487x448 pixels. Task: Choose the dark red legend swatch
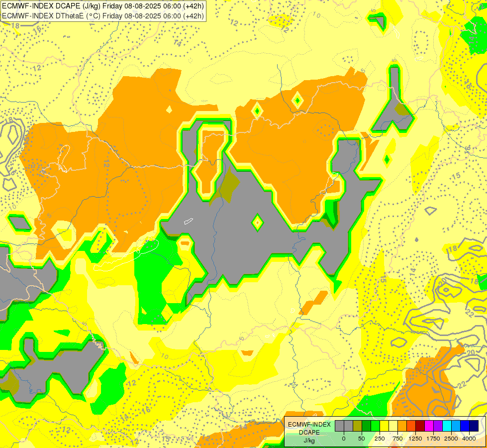coord(420,426)
